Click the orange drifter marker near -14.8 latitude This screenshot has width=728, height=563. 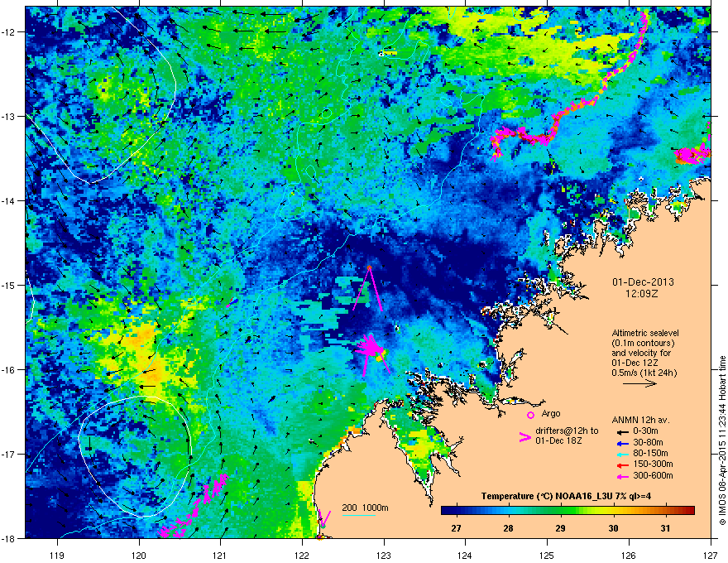(369, 267)
